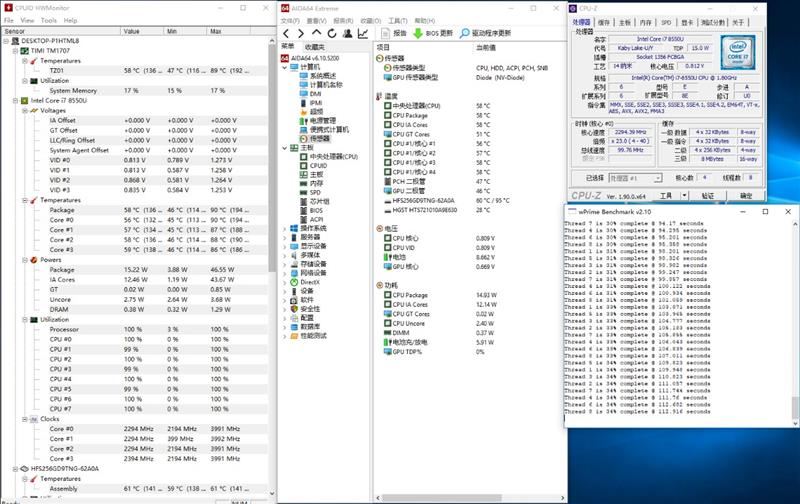Select SPD item in AIDA64 tree
Viewport: 800px width, 504px height.
(x=315, y=193)
